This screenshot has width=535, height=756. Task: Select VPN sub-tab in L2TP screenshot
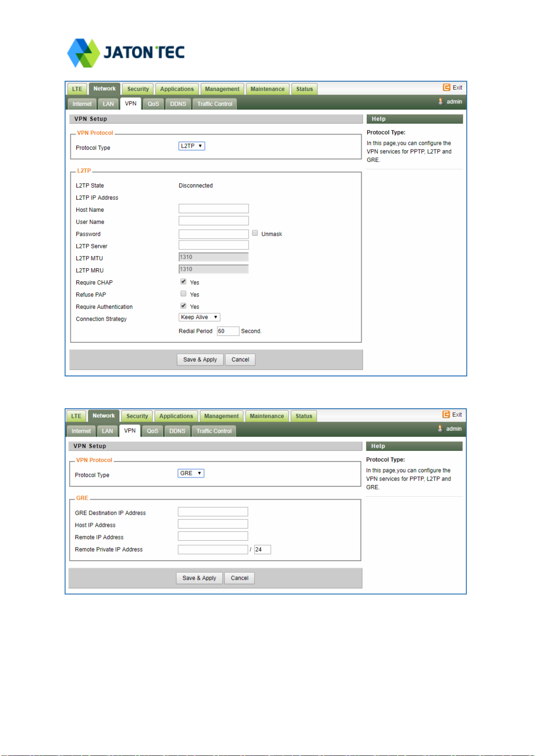(x=131, y=104)
